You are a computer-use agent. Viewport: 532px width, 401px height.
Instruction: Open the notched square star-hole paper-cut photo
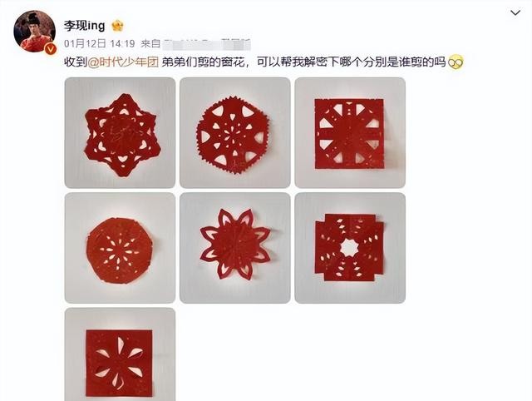pyautogui.click(x=350, y=248)
